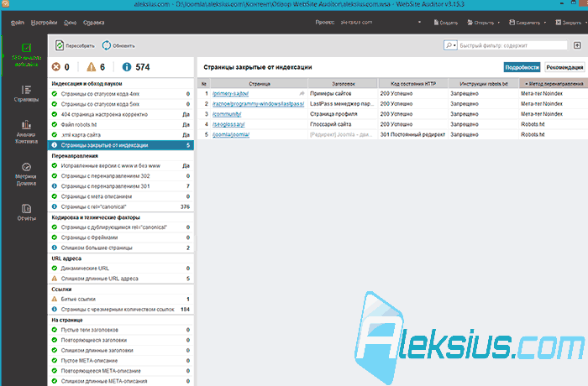Viewport: 588px width, 386px height.
Task: Select Битые ссылки in the audit list
Action: click(121, 299)
